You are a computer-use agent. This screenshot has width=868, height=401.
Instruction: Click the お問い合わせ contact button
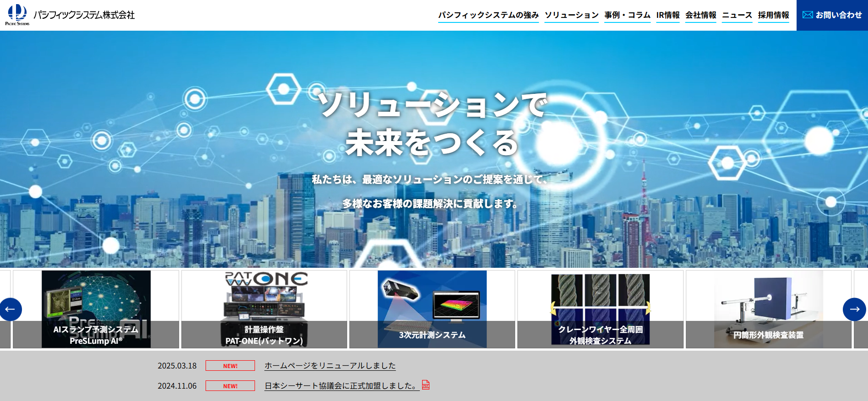coord(832,15)
